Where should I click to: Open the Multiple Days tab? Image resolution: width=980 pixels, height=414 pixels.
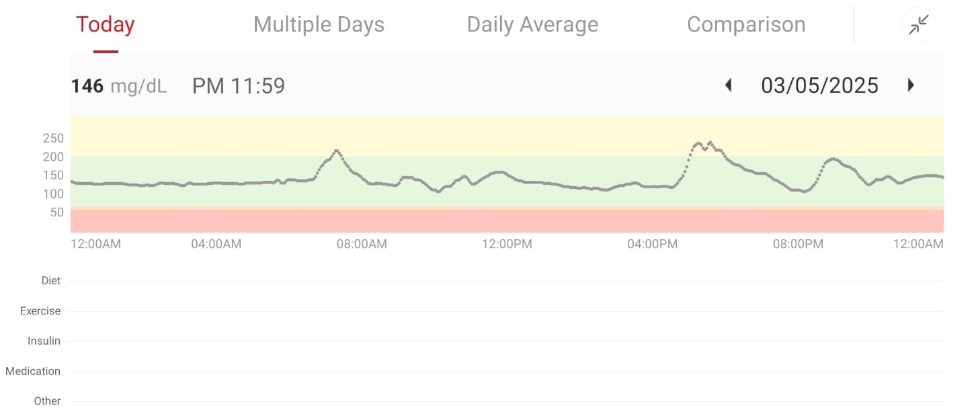coord(319,25)
